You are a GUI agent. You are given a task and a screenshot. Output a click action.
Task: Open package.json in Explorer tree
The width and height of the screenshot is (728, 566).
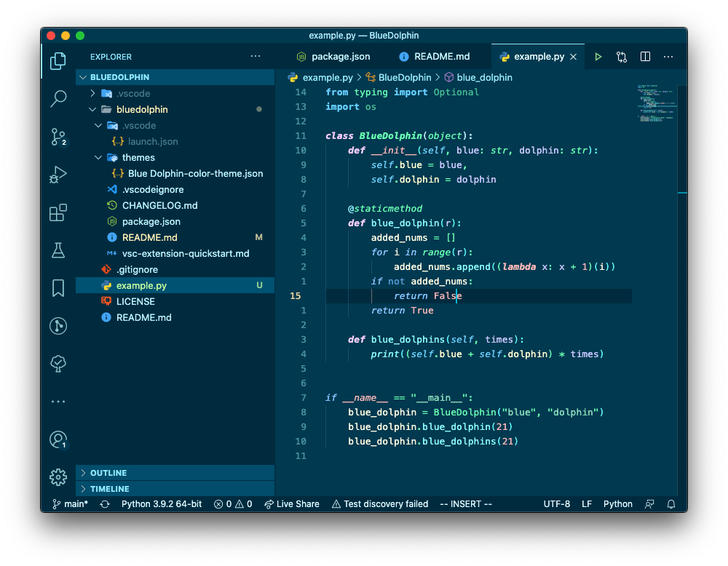[x=175, y=221]
